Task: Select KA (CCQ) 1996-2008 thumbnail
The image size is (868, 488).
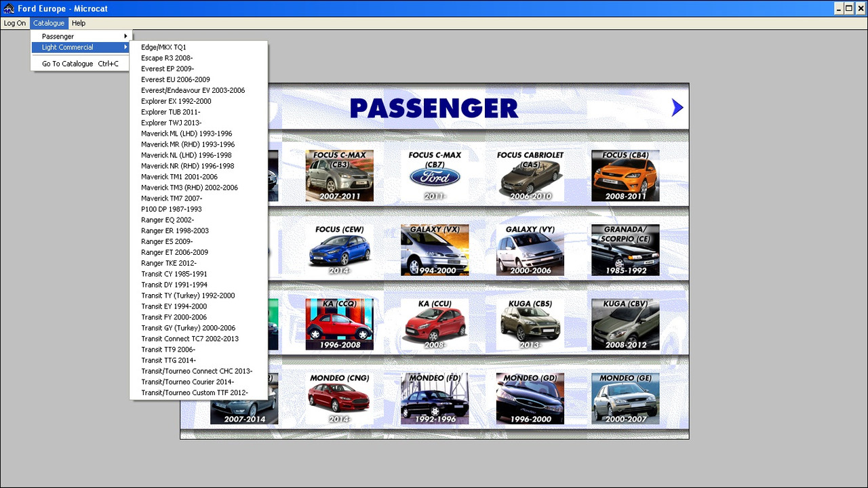Action: tap(339, 325)
